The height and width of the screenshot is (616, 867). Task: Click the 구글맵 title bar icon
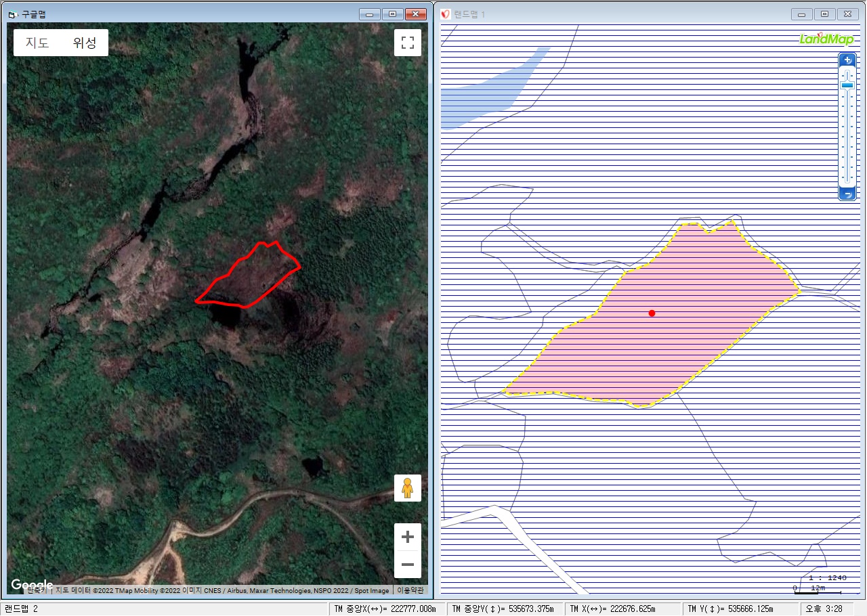(12, 14)
